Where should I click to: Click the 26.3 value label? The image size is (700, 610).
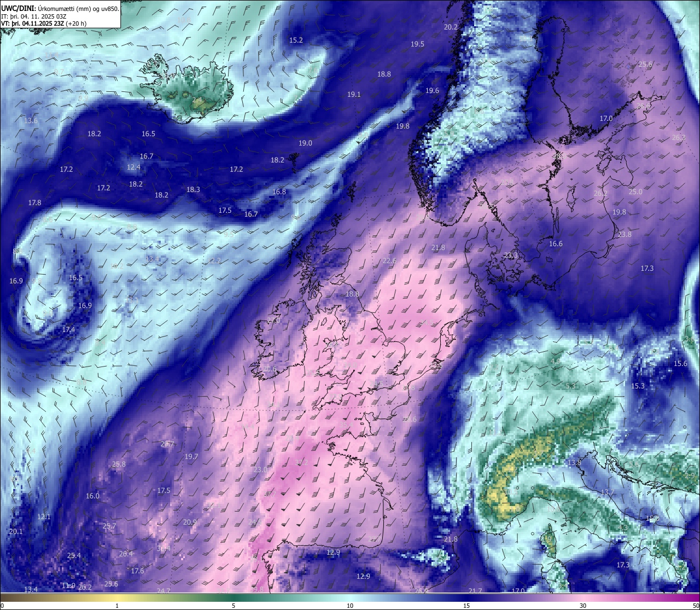click(x=679, y=137)
